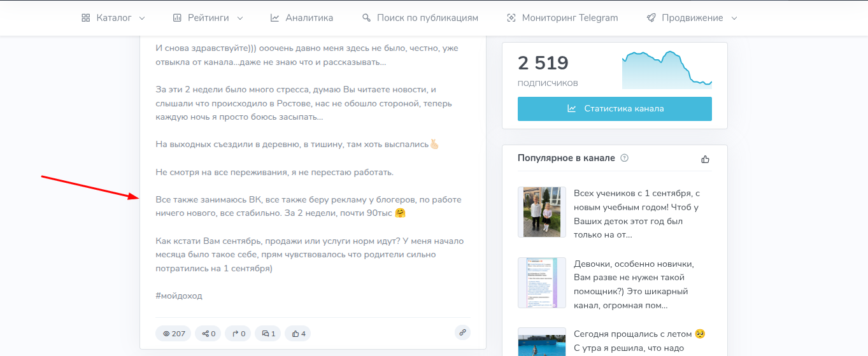Open the Каталог menu
868x356 pixels.
113,18
